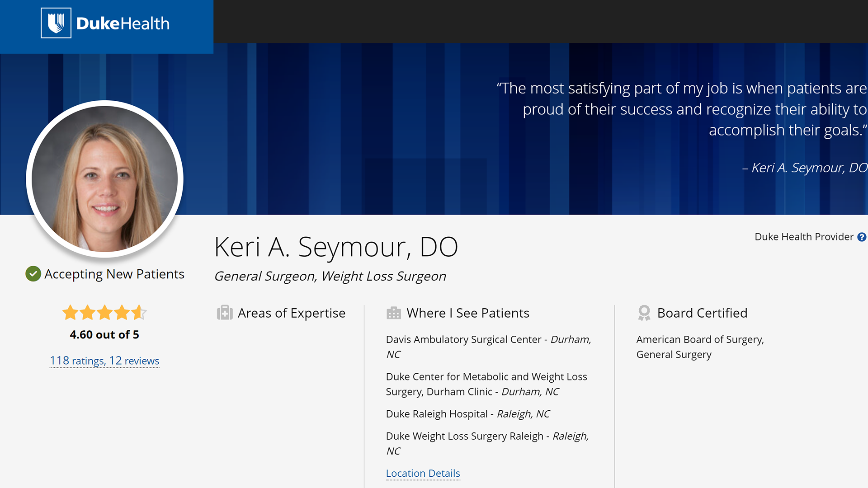868x488 pixels.
Task: Click Keri A. Seymour's profile photo
Action: click(x=104, y=179)
